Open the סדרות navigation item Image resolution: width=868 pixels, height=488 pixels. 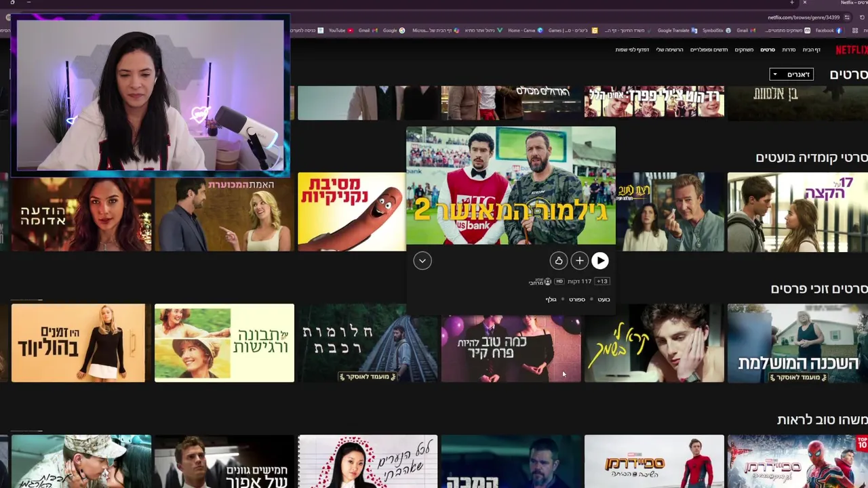pyautogui.click(x=789, y=49)
